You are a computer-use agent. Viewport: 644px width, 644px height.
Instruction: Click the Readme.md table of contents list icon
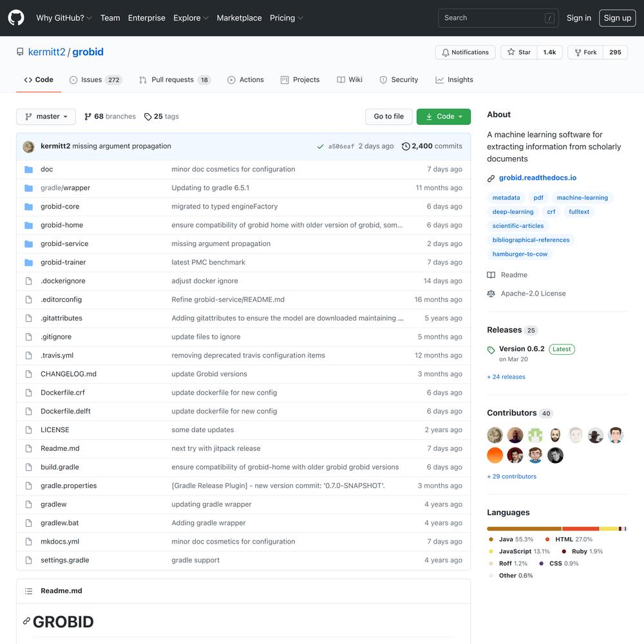[x=28, y=591]
